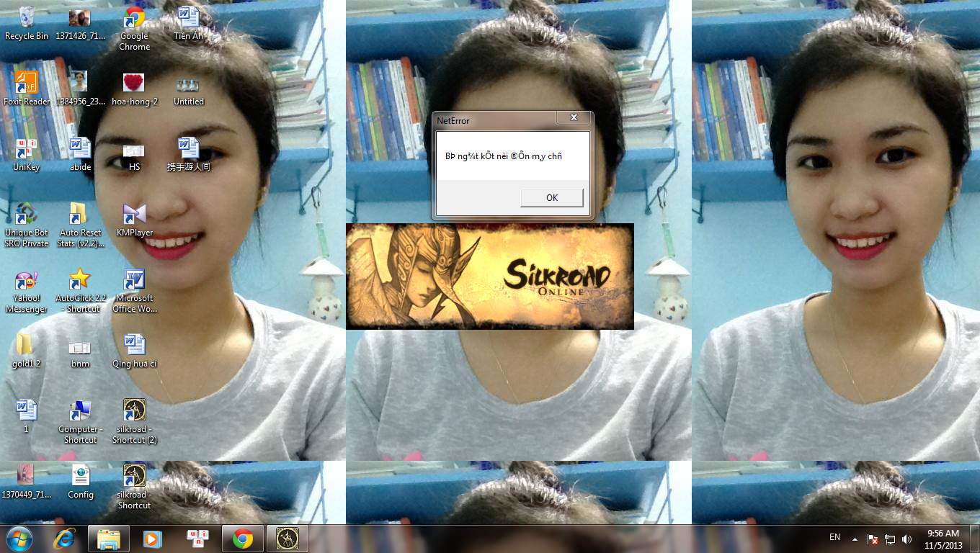The width and height of the screenshot is (980, 553).
Task: Click the NetError dialog error message
Action: 503,156
